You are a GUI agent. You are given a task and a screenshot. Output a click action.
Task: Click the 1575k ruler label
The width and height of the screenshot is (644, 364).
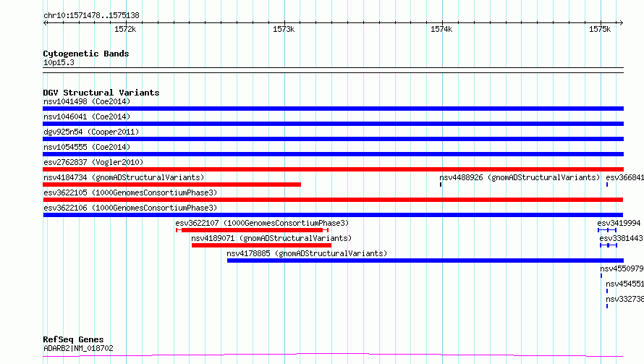[600, 29]
